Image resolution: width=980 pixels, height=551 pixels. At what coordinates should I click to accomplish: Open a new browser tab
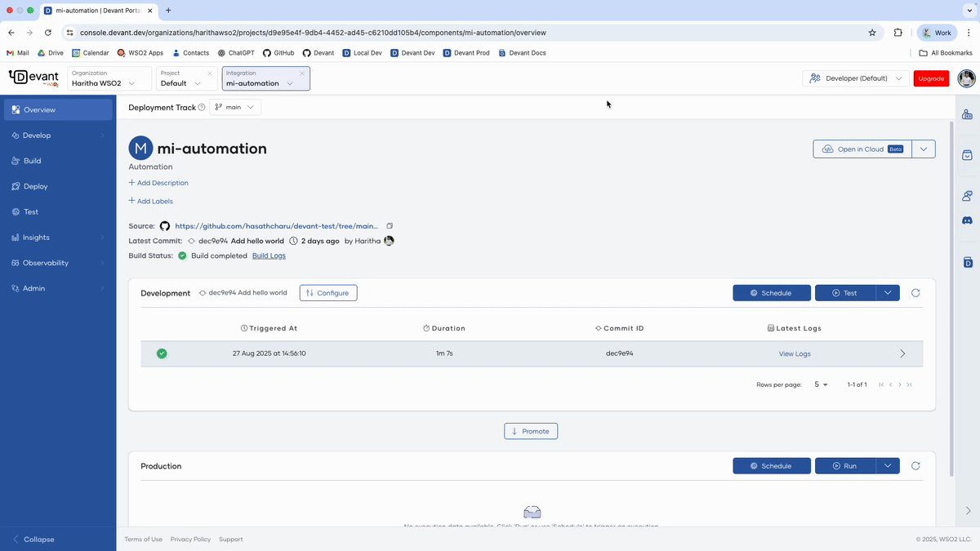(x=168, y=11)
